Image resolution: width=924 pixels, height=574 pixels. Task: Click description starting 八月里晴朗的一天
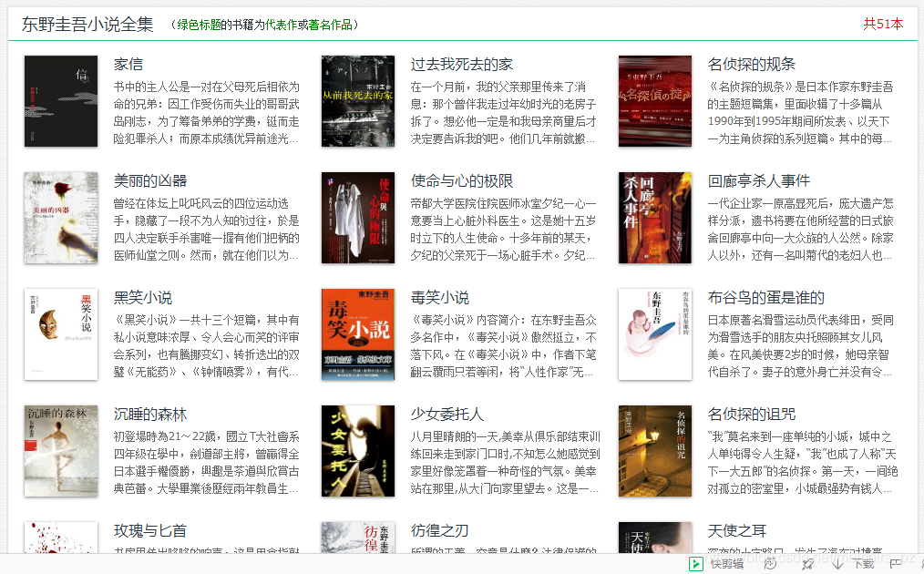click(x=505, y=463)
